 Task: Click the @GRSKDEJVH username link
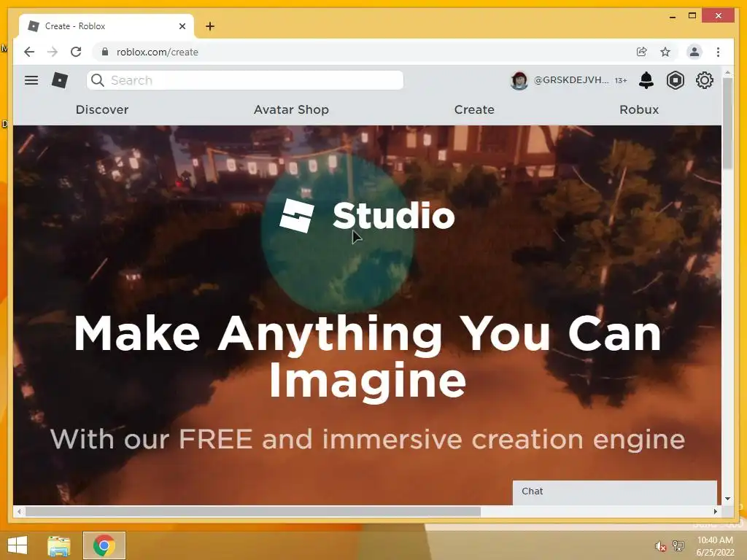tap(571, 80)
